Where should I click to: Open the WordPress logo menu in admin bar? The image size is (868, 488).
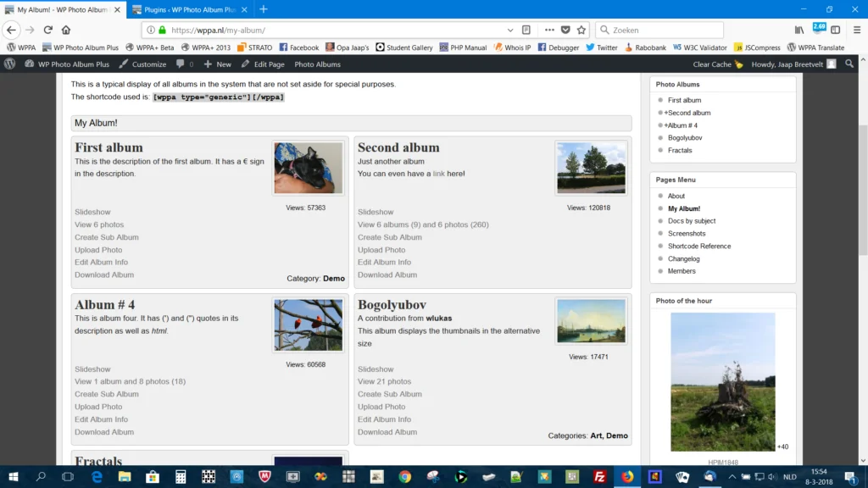(x=9, y=64)
